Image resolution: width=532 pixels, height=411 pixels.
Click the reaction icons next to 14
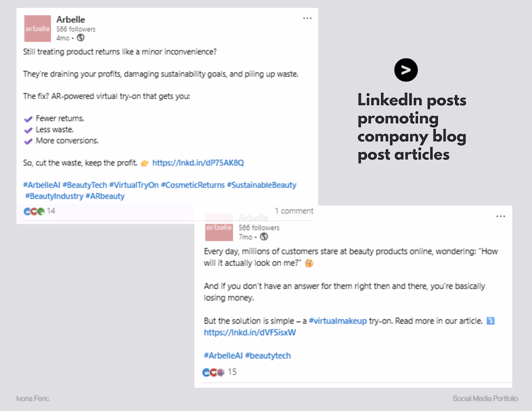pos(34,211)
